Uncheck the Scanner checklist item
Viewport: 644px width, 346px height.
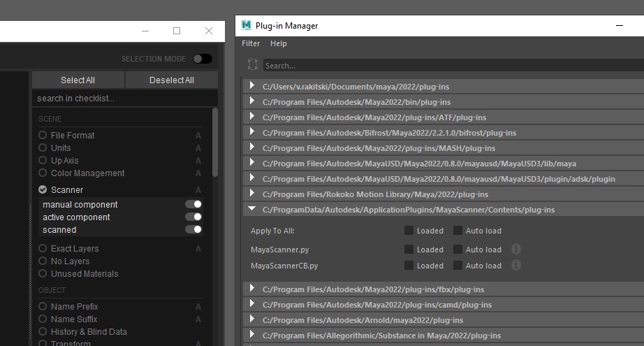pos(43,189)
